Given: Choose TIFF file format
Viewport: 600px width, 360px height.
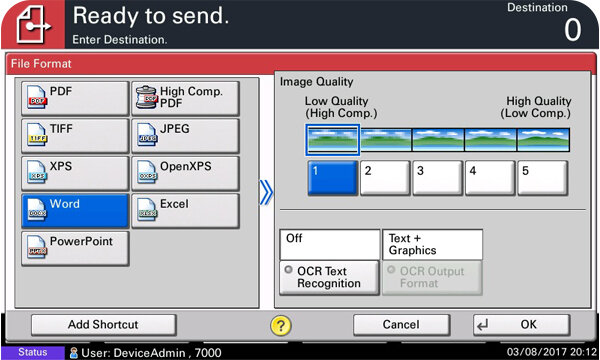Looking at the screenshot, I should point(75,136).
